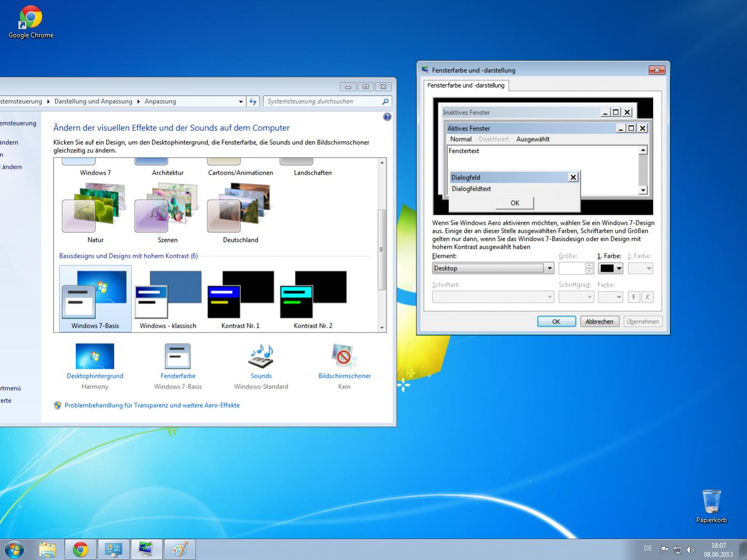Image resolution: width=747 pixels, height=560 pixels.
Task: Open the Chrome taskbar button
Action: (x=81, y=549)
